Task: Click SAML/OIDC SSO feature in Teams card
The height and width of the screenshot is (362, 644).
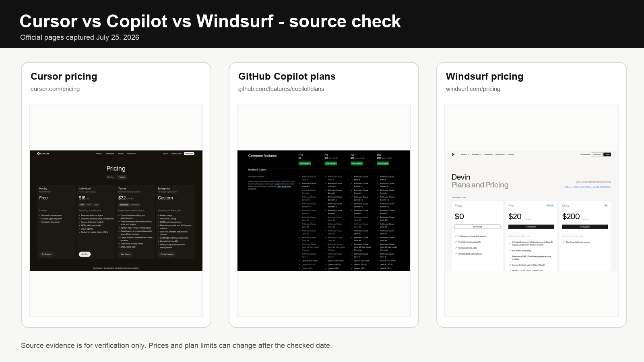Action: 128,247
